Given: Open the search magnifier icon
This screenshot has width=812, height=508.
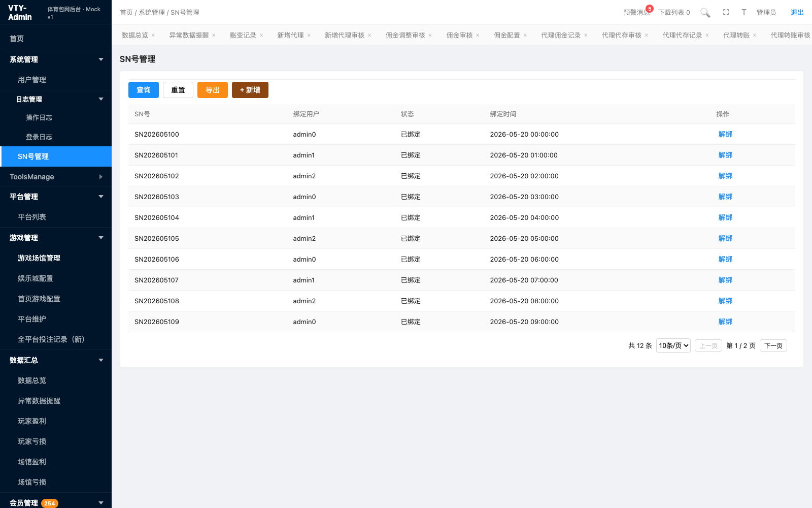Looking at the screenshot, I should point(705,13).
